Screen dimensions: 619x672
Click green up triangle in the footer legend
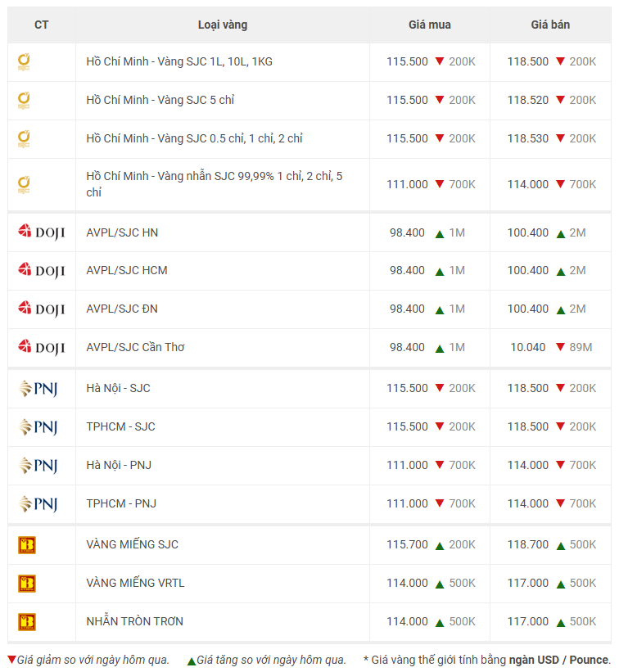(x=192, y=661)
